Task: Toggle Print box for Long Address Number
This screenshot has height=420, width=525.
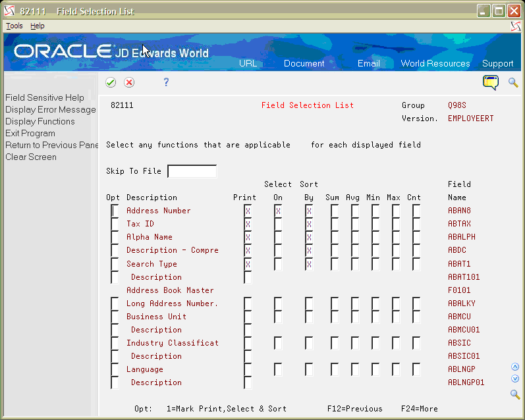Action: tap(248, 303)
